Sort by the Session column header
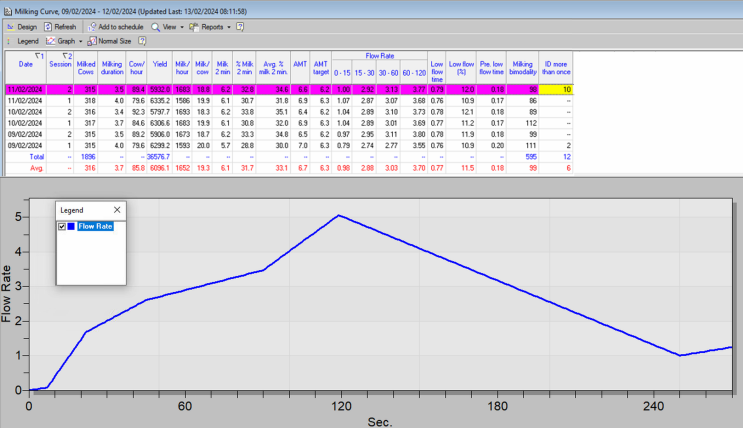 (61, 63)
